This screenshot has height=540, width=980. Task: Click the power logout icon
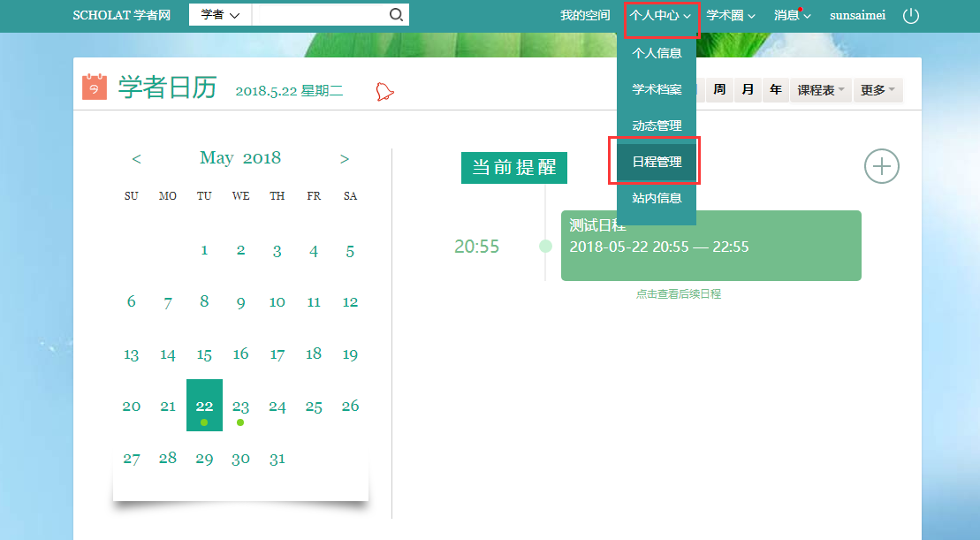(911, 16)
